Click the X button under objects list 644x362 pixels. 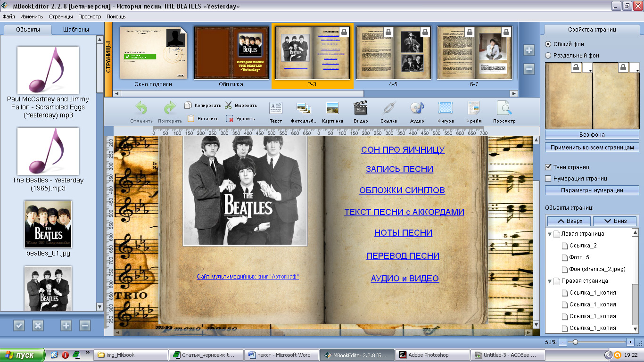tap(38, 325)
